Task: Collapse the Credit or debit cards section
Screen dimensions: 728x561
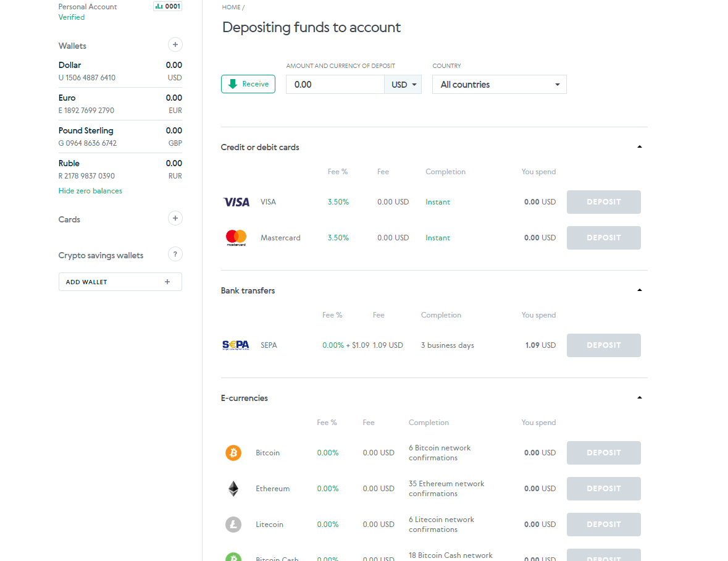Action: click(x=639, y=147)
